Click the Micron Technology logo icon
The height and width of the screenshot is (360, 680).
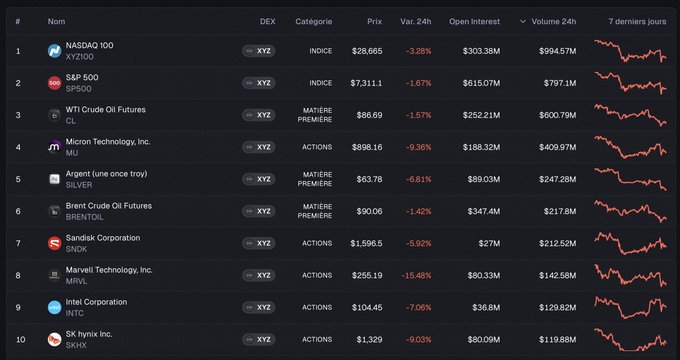point(54,147)
